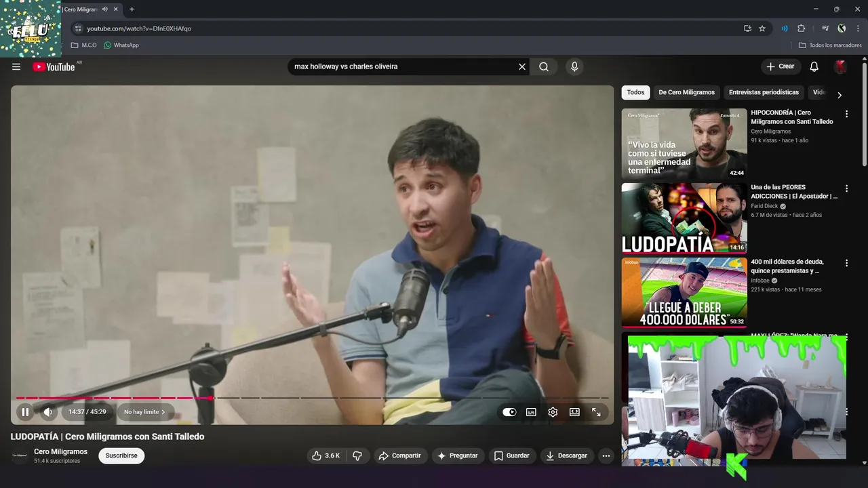
Task: Subscribe with the Suscribirse button
Action: [x=121, y=455]
